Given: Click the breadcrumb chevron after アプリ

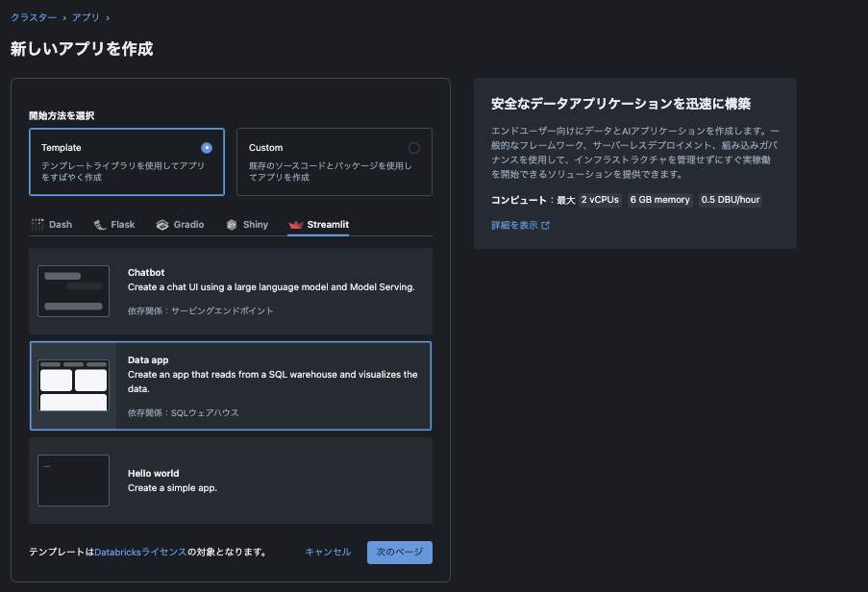Looking at the screenshot, I should pyautogui.click(x=107, y=16).
